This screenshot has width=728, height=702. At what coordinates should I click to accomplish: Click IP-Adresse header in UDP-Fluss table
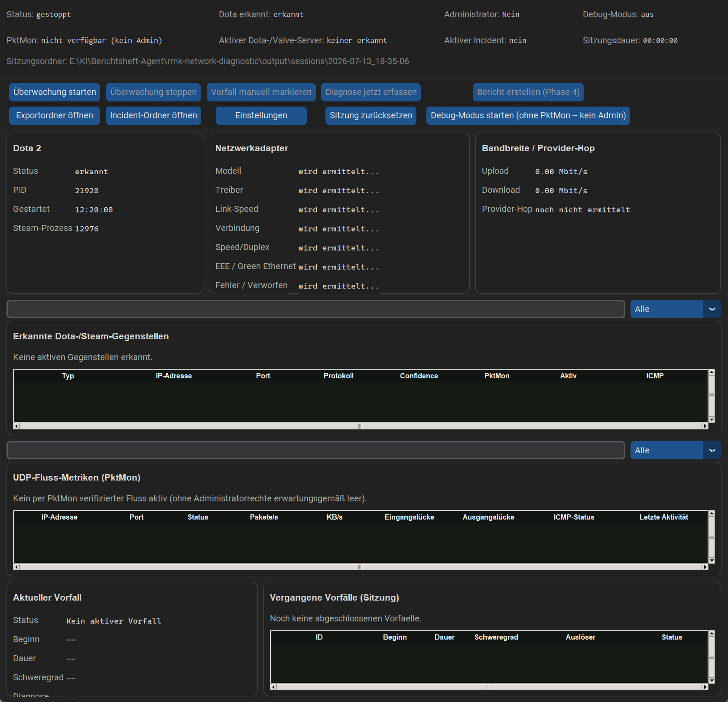[59, 517]
